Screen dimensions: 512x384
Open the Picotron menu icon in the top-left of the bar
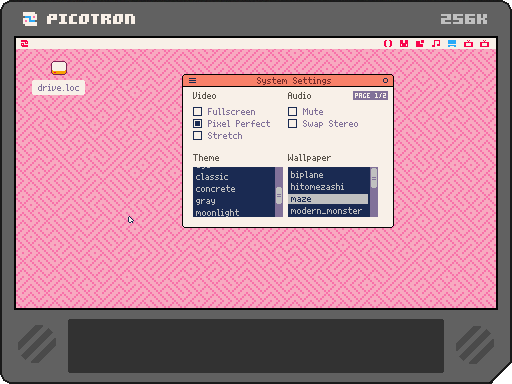point(25,43)
